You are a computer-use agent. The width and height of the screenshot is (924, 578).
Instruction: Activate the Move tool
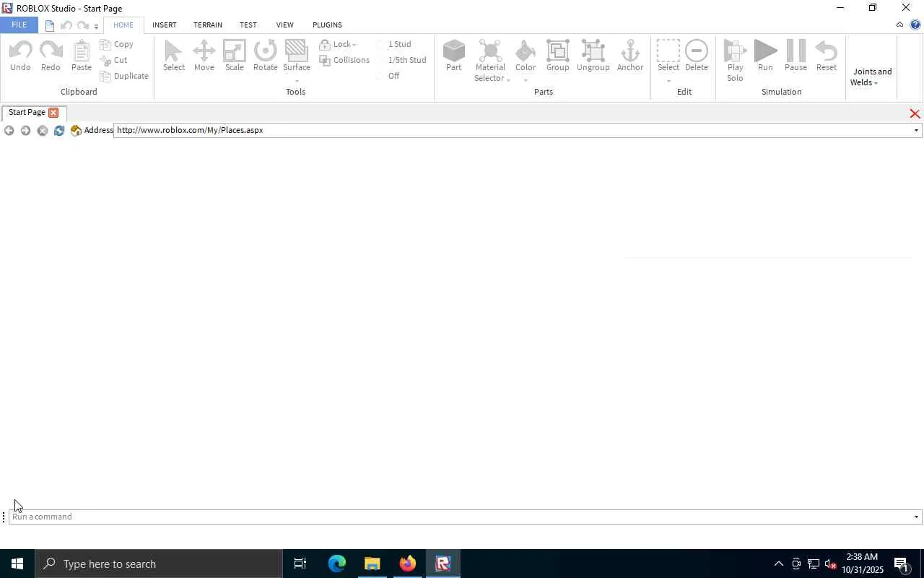204,56
